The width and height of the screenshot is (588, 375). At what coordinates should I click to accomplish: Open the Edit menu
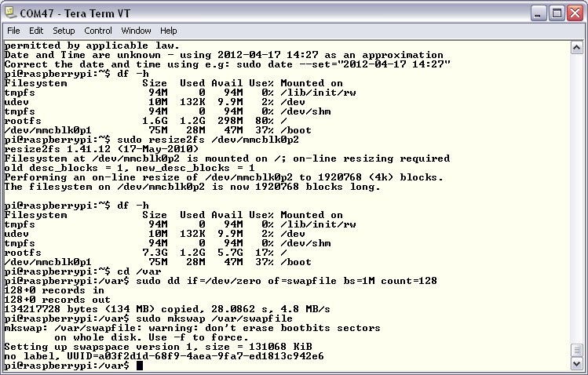pos(36,31)
